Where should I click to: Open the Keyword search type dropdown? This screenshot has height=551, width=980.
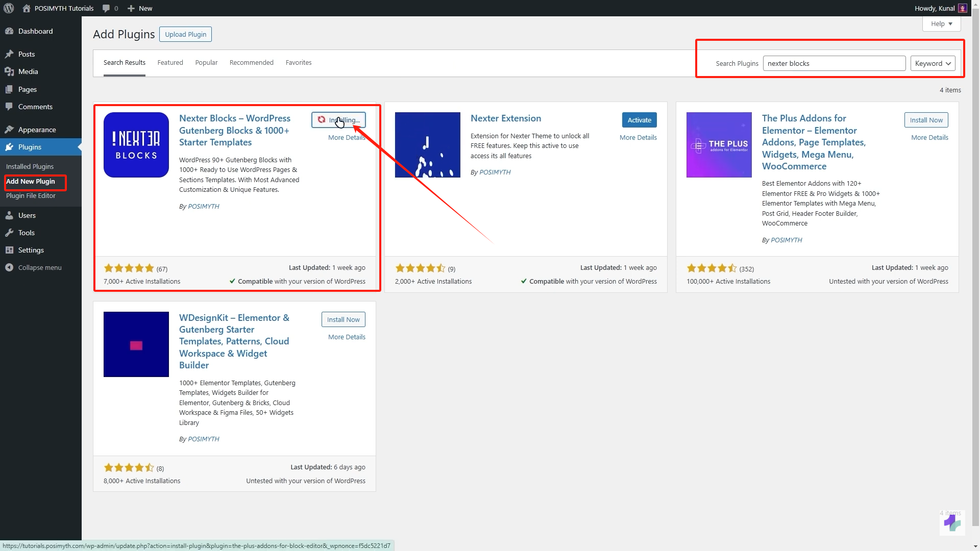[933, 63]
